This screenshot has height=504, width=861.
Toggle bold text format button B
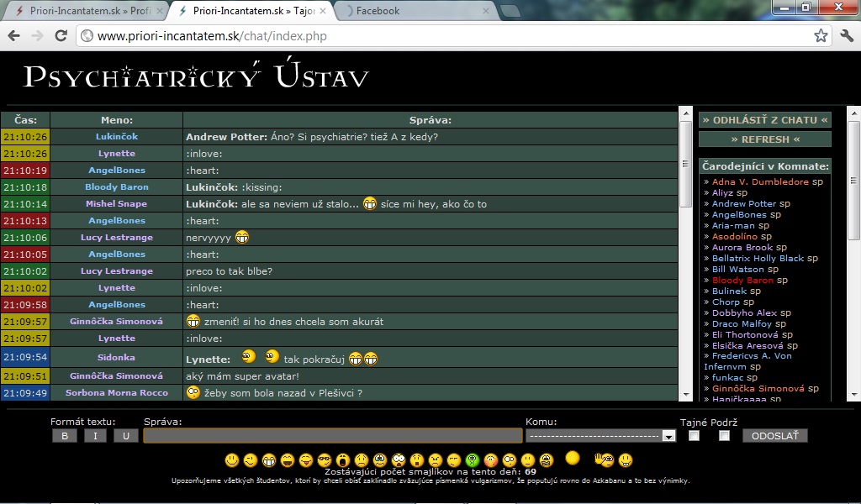point(64,436)
